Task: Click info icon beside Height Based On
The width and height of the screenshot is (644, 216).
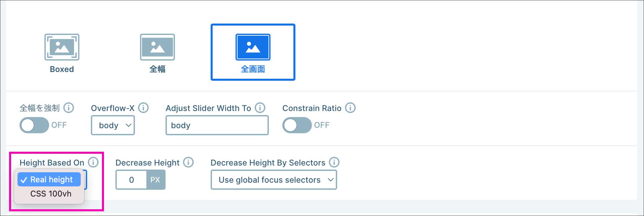Action: pos(93,163)
